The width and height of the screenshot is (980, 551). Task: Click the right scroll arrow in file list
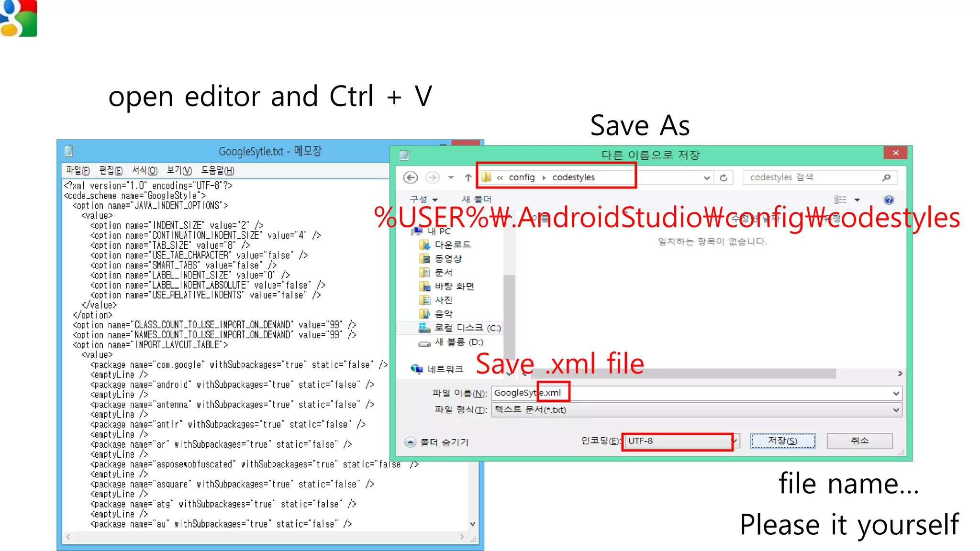(900, 374)
